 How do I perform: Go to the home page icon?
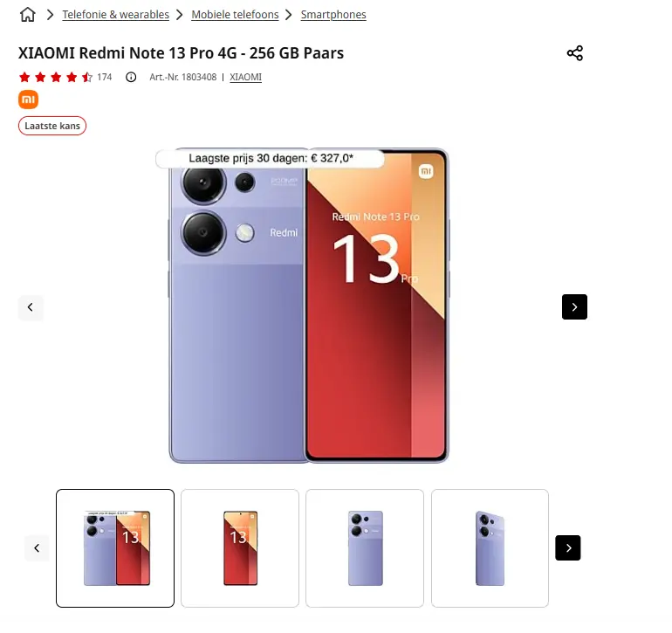pyautogui.click(x=28, y=15)
